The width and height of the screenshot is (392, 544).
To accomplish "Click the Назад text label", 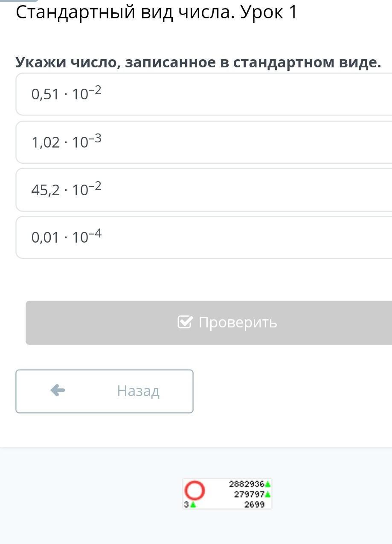I will click(138, 391).
